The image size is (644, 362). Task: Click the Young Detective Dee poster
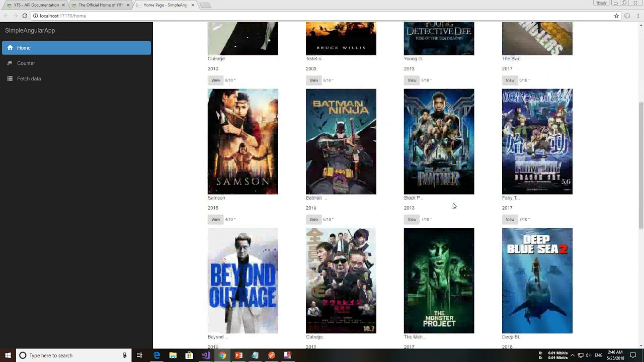439,39
